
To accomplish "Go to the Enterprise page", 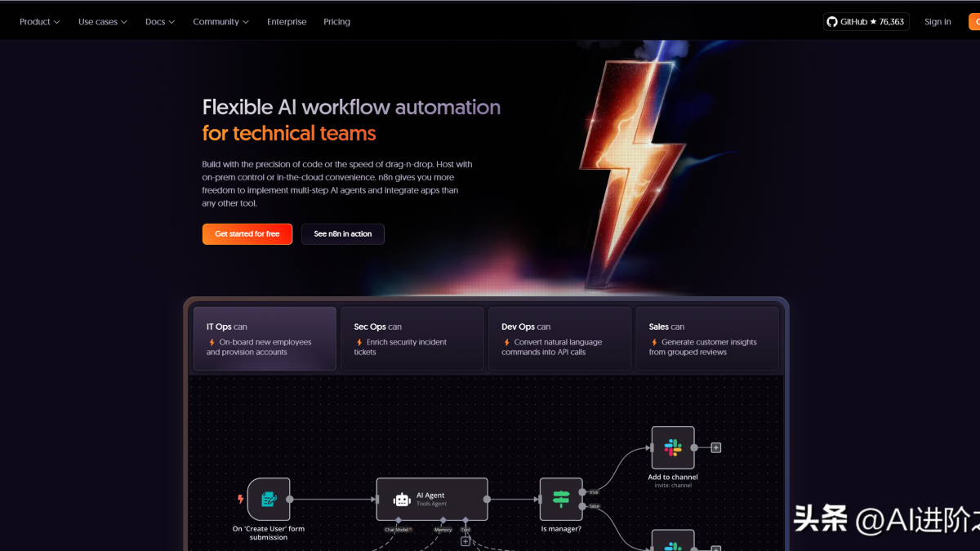I will (x=287, y=22).
